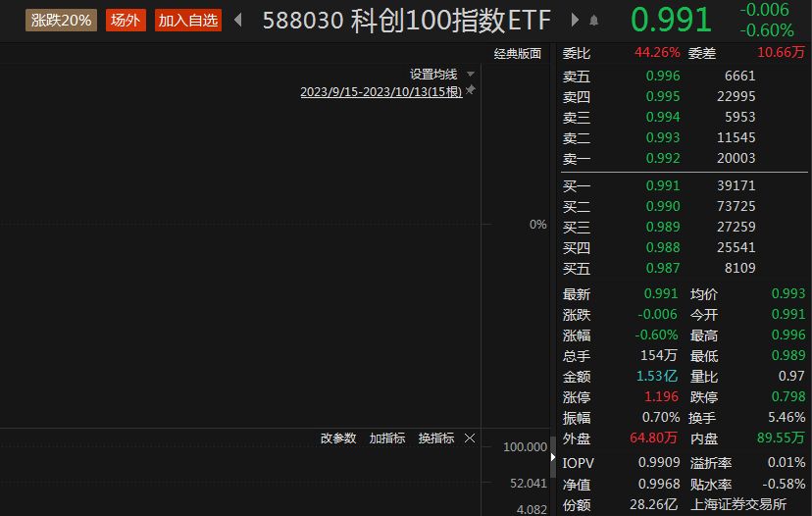Pin the date range with the pushpin icon
The width and height of the screenshot is (812, 516).
(x=470, y=90)
